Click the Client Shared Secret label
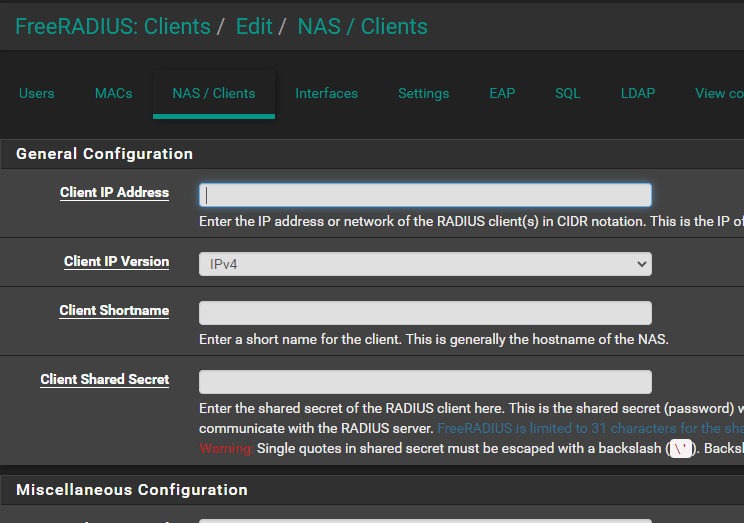The width and height of the screenshot is (744, 523). pyautogui.click(x=104, y=379)
